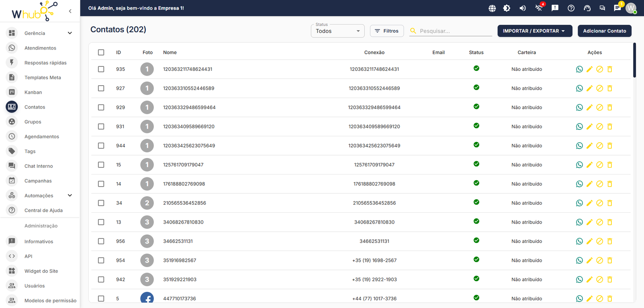Edit contact with ID 15
Image resolution: width=644 pixels, height=308 pixels.
tap(589, 165)
